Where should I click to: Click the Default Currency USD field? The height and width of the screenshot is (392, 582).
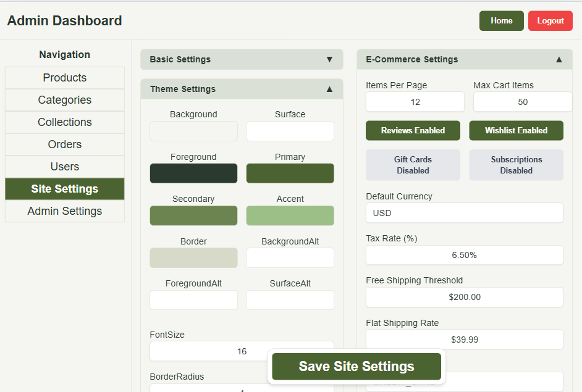[x=465, y=213]
